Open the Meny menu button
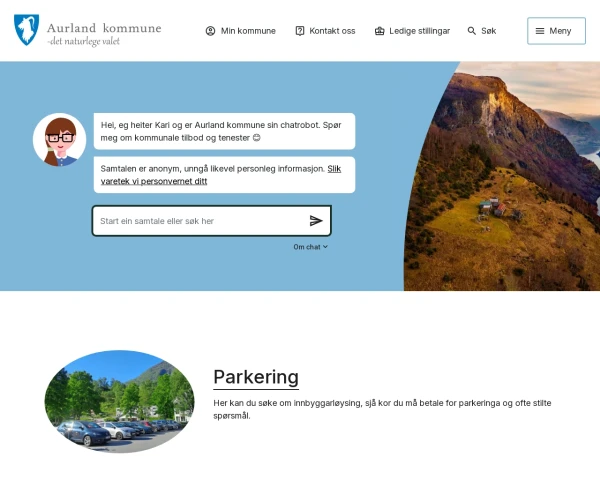600x480 pixels. 556,31
